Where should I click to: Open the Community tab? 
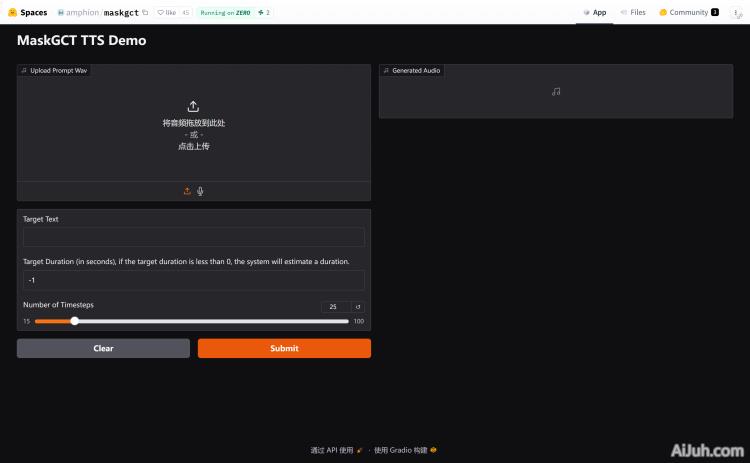click(x=688, y=13)
